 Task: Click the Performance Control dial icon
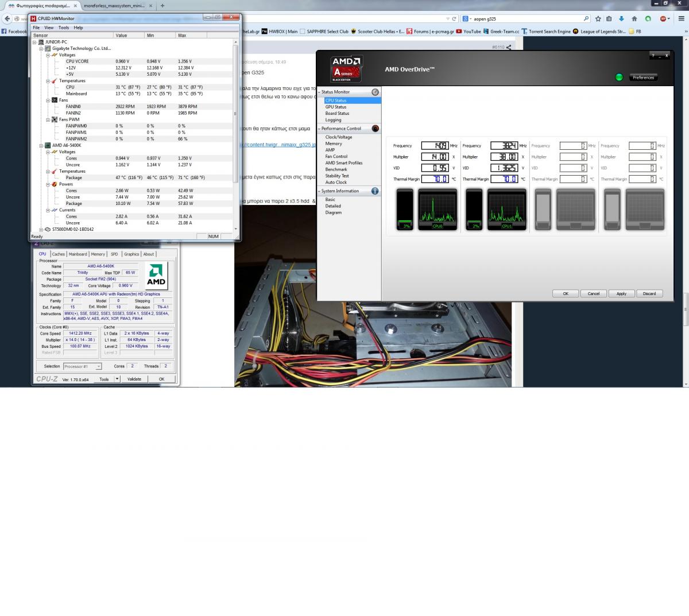(x=375, y=129)
